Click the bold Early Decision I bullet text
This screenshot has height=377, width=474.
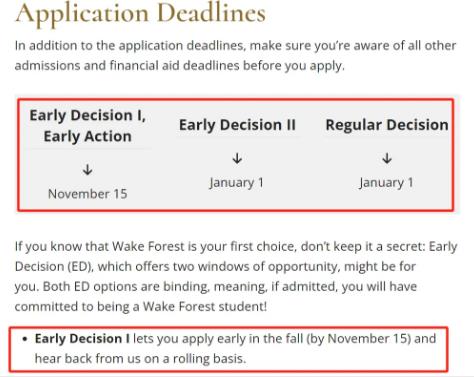coord(82,339)
